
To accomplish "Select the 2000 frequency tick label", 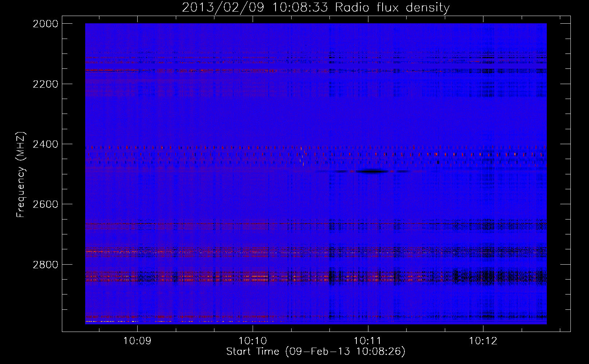I will (x=46, y=24).
